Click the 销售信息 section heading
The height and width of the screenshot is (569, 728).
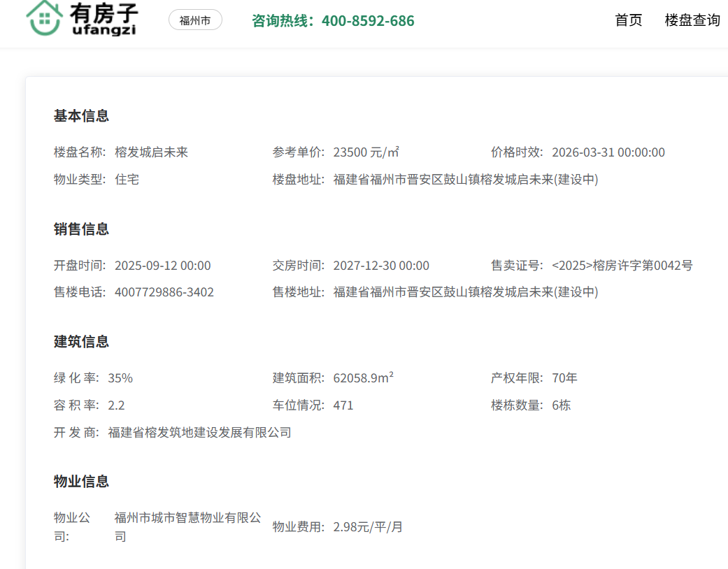[81, 229]
